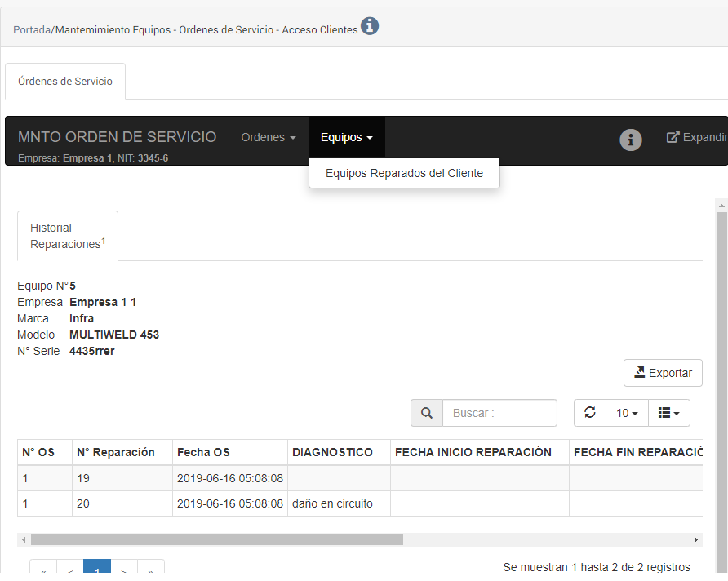Click the search magnifier icon
This screenshot has width=728, height=581.
click(426, 413)
